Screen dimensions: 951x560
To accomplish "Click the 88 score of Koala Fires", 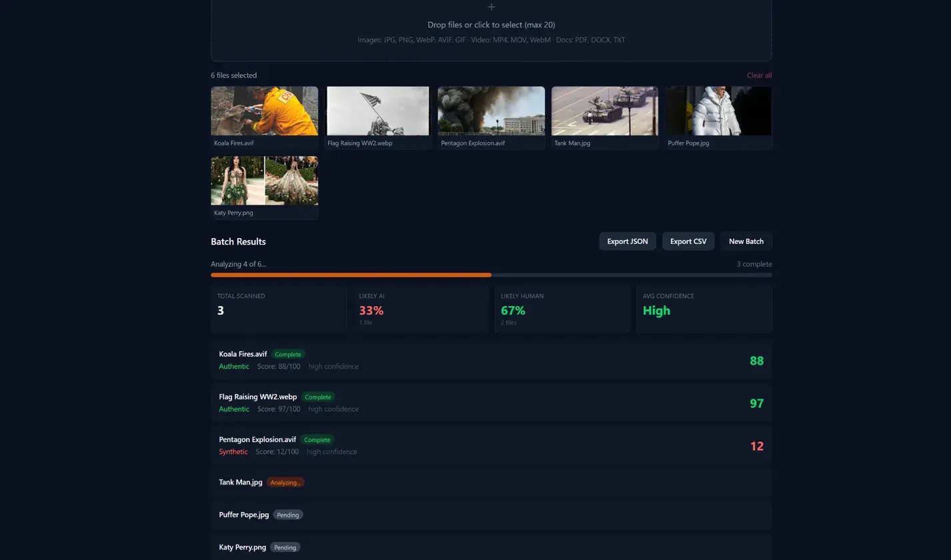I will pyautogui.click(x=756, y=361).
